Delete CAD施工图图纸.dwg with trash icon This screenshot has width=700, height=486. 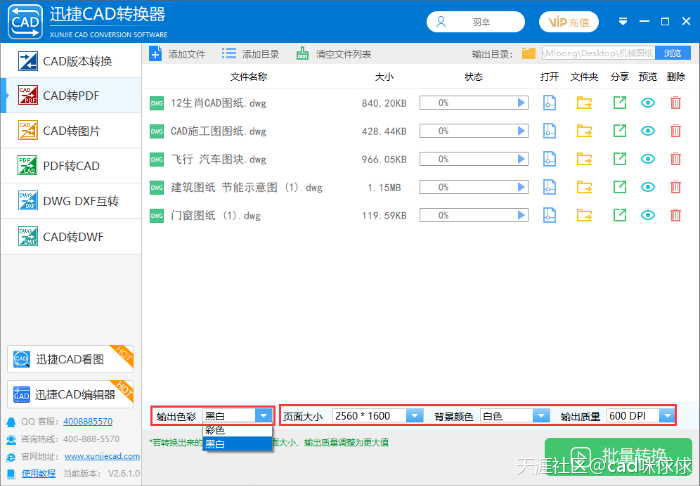click(675, 131)
